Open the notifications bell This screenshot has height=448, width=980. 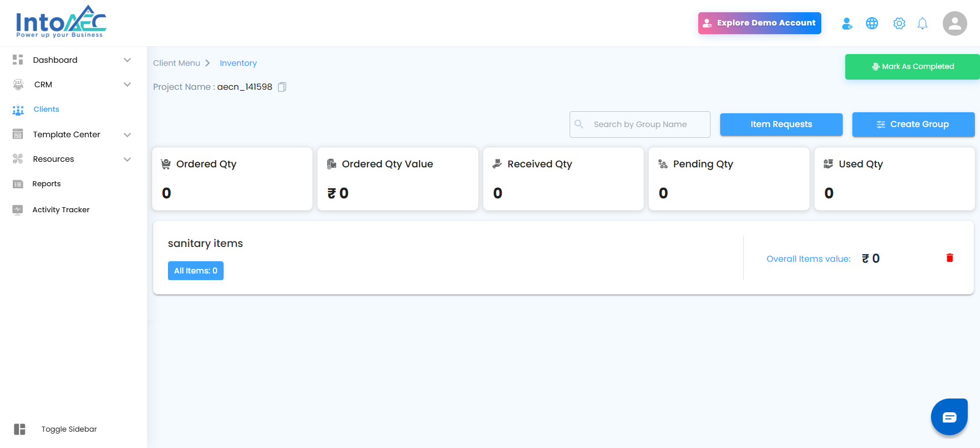922,23
